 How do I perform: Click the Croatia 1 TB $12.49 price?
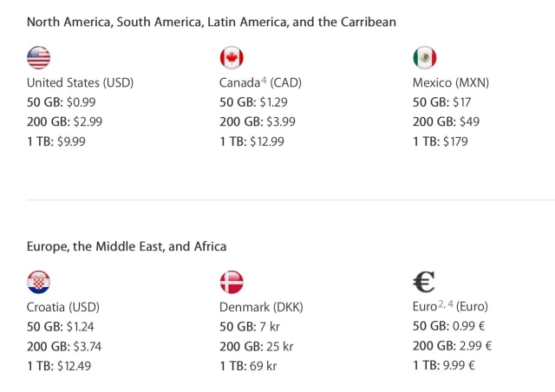pos(59,365)
